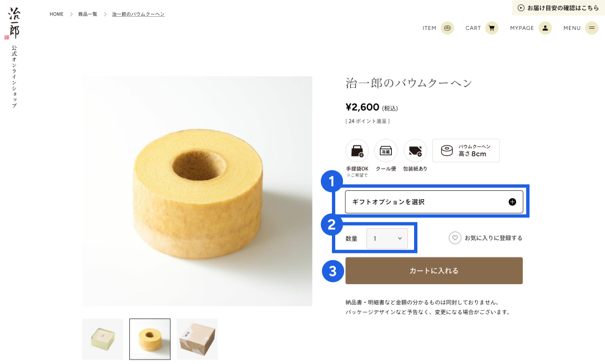Screen dimensions: 605x364
Task: Go to HOME in the breadcrumb
Action: 57,14
